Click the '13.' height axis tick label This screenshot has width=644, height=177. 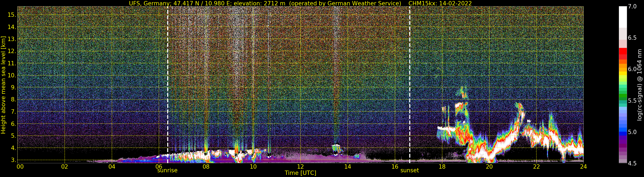click(x=12, y=39)
